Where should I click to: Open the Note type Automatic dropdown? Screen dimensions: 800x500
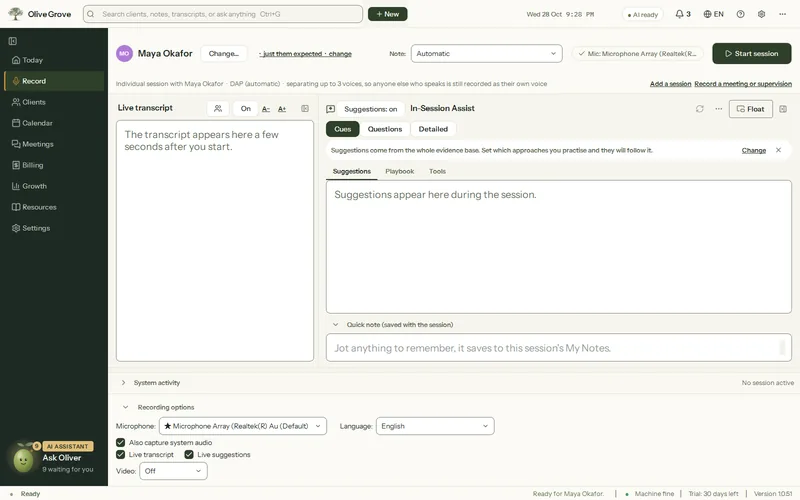(487, 54)
